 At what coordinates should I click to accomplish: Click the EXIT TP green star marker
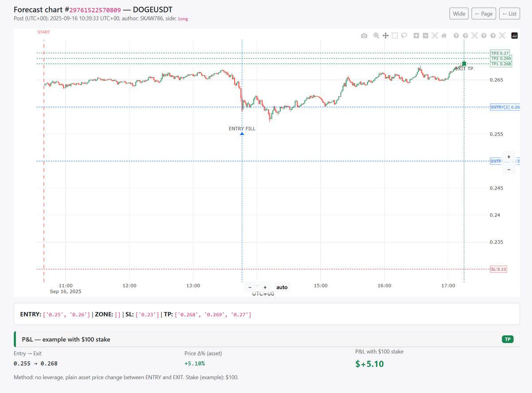pyautogui.click(x=464, y=64)
